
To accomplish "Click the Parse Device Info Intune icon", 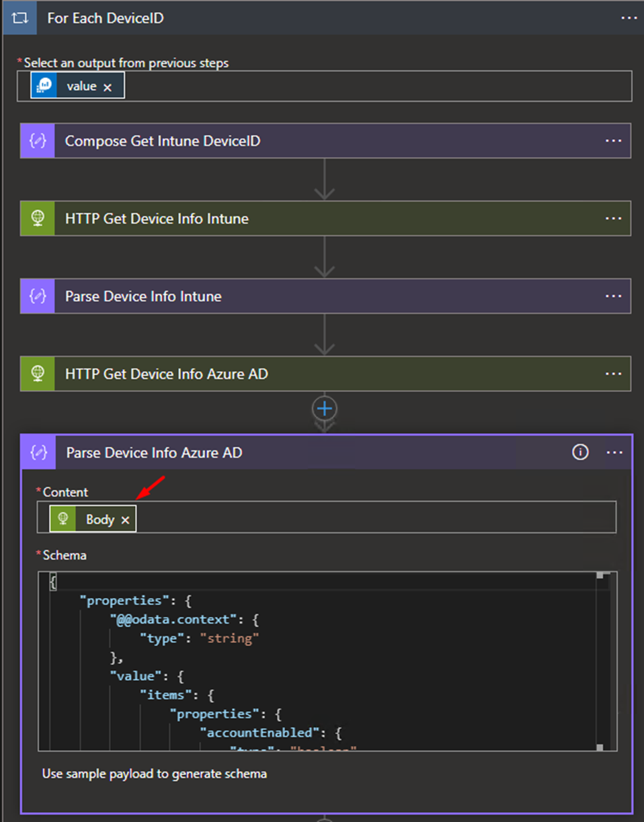I will coord(38,296).
